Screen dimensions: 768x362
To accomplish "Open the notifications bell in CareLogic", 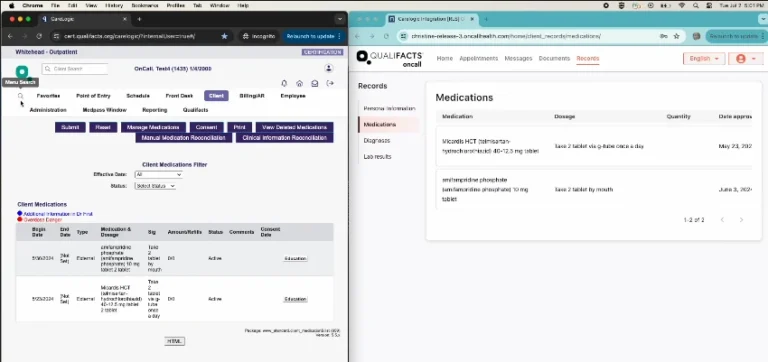I will (x=284, y=83).
